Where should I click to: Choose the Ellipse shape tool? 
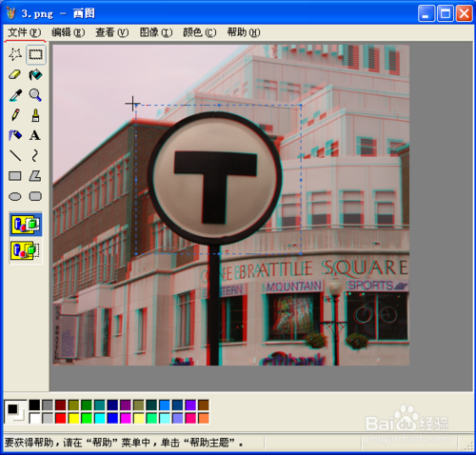pyautogui.click(x=15, y=196)
